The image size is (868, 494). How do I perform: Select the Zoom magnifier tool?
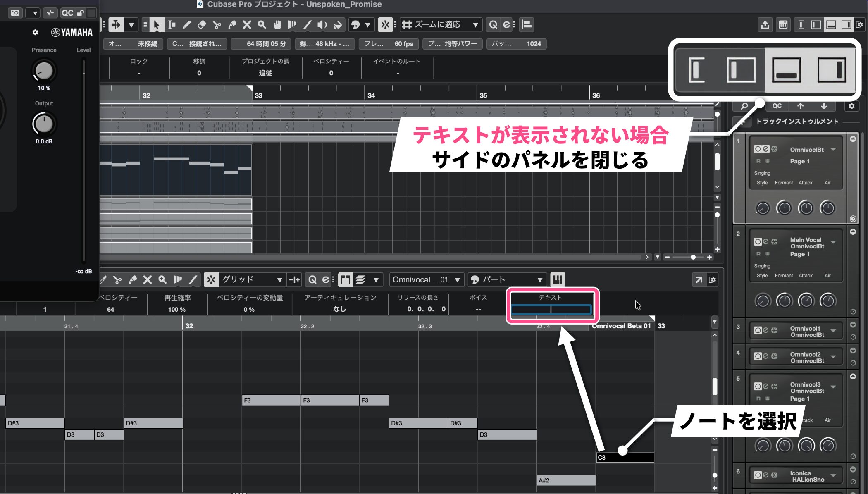(262, 25)
